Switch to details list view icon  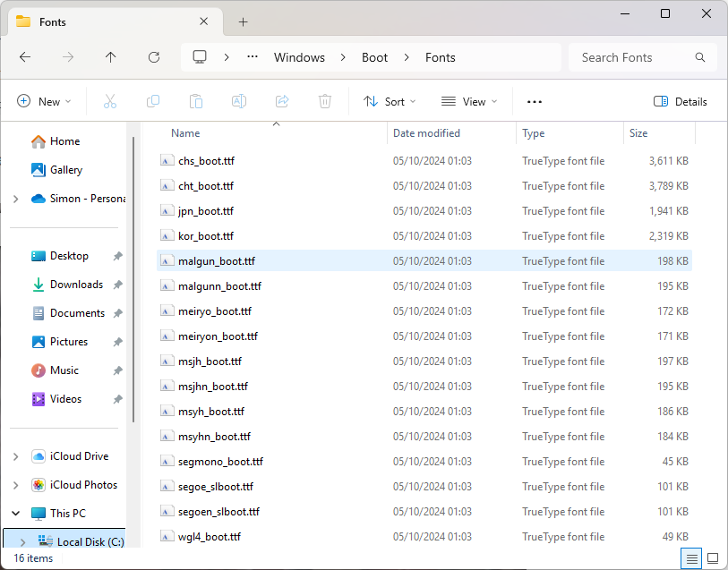coord(691,558)
